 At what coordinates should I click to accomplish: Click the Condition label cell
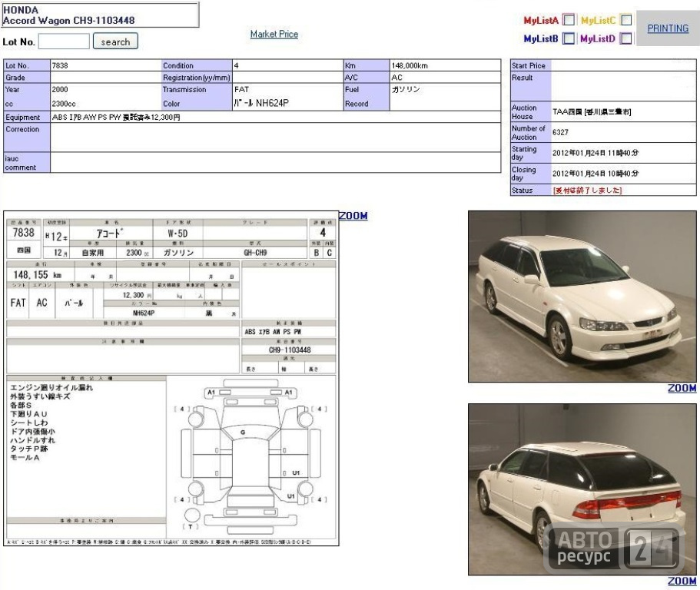[x=197, y=65]
